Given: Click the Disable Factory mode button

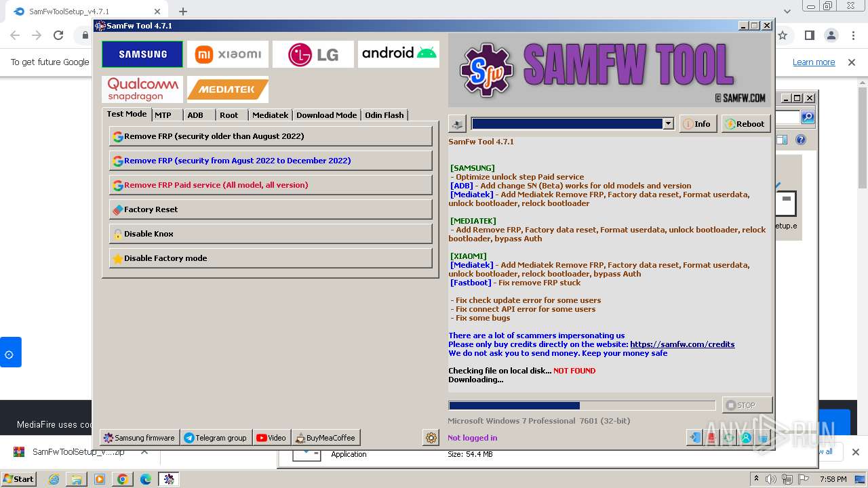Looking at the screenshot, I should pyautogui.click(x=271, y=258).
